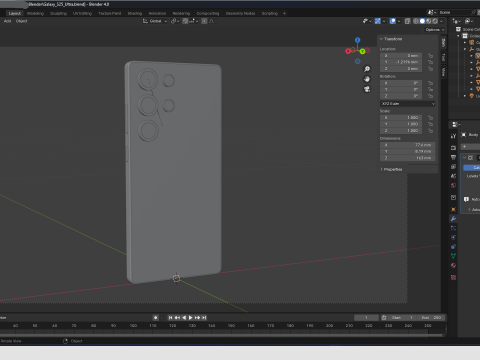Open the Global transform orientation dropdown
Viewport: 480px width, 360px height.
[x=155, y=21]
